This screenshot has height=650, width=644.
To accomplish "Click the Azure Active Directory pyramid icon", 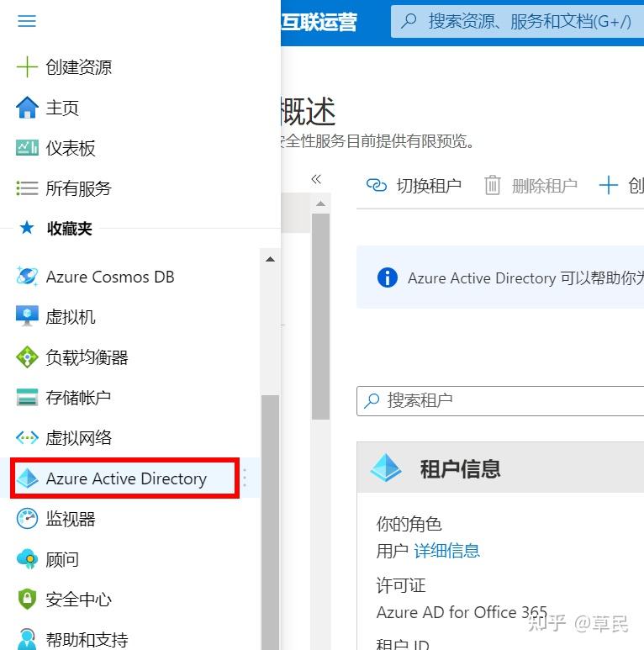I will point(27,478).
